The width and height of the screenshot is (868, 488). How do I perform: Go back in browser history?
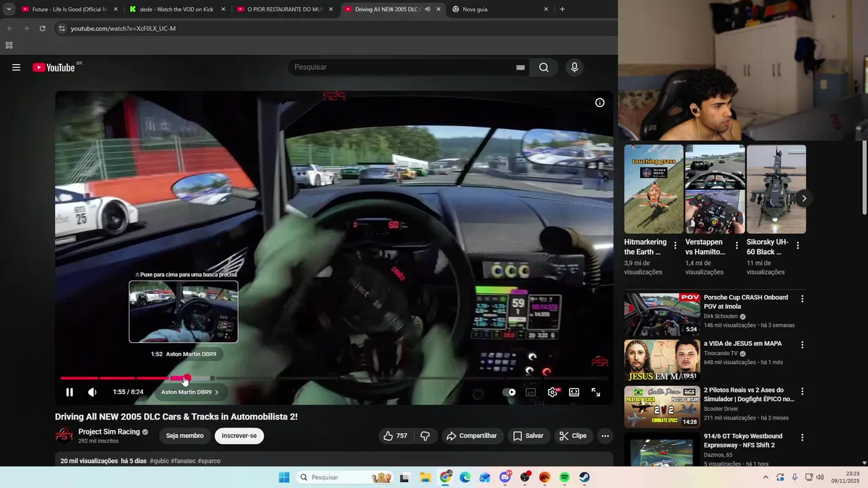pyautogui.click(x=9, y=28)
